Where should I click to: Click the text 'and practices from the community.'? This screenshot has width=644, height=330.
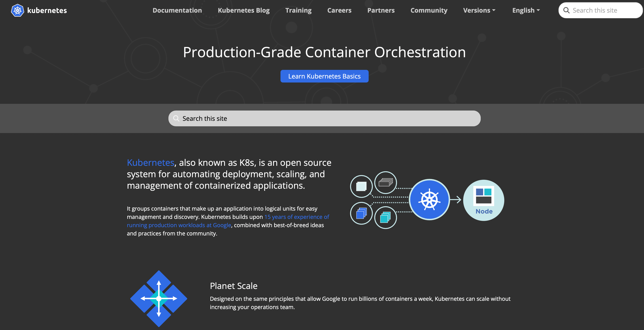(x=172, y=233)
